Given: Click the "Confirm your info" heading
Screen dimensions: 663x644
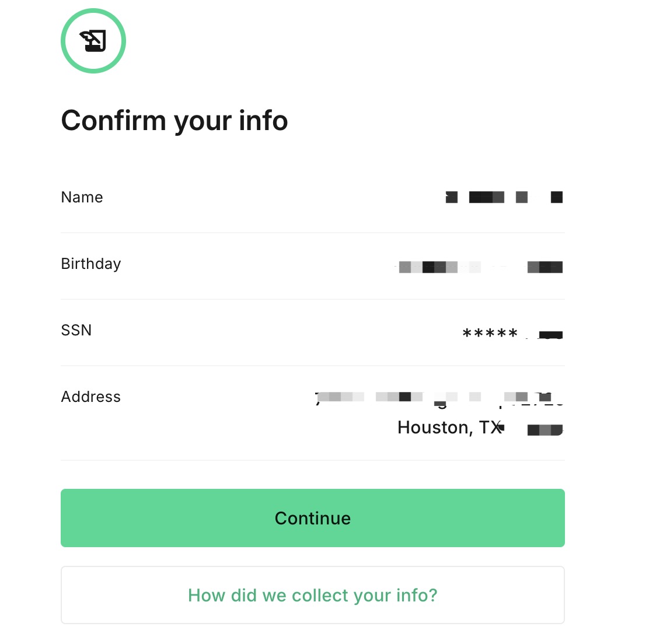Looking at the screenshot, I should coord(175,121).
